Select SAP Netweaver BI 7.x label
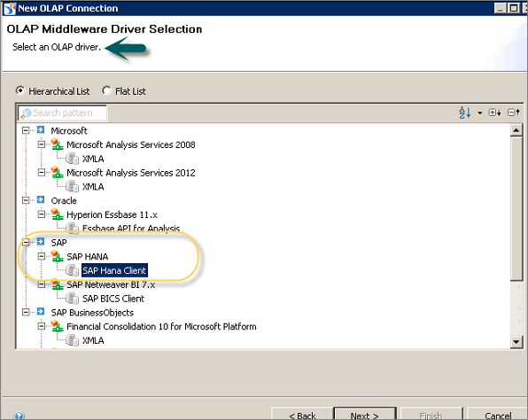The image size is (528, 420). point(111,285)
